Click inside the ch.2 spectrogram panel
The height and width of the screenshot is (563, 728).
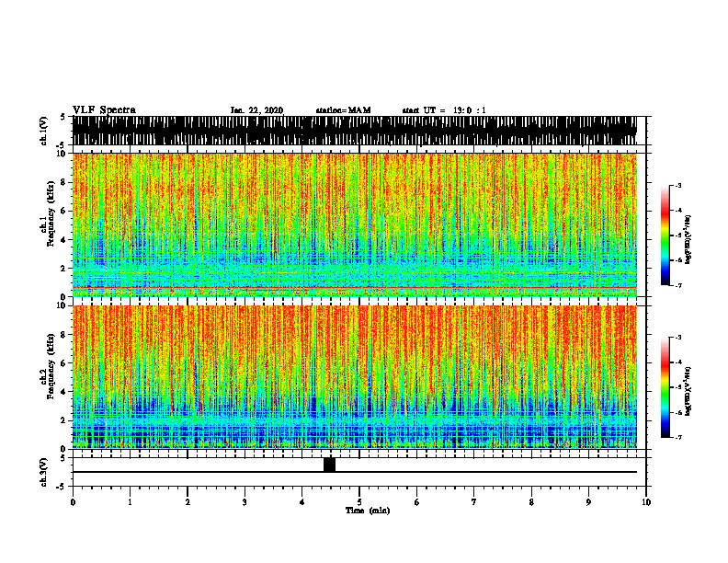[x=354, y=377]
